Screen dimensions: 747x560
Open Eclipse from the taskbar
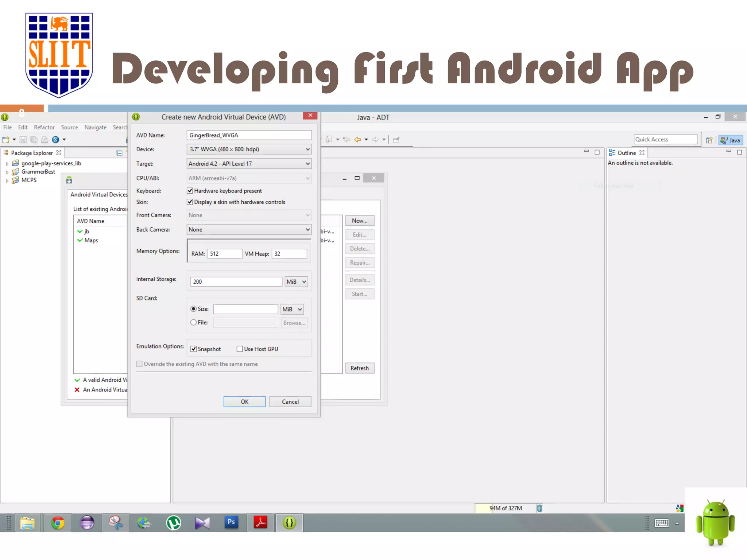point(87,523)
